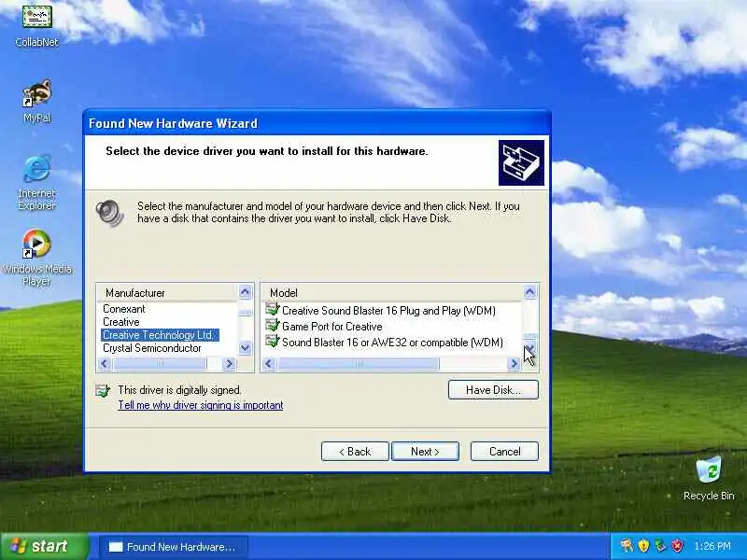The width and height of the screenshot is (747, 560).
Task: Select the Recycle Bin icon
Action: [x=709, y=478]
